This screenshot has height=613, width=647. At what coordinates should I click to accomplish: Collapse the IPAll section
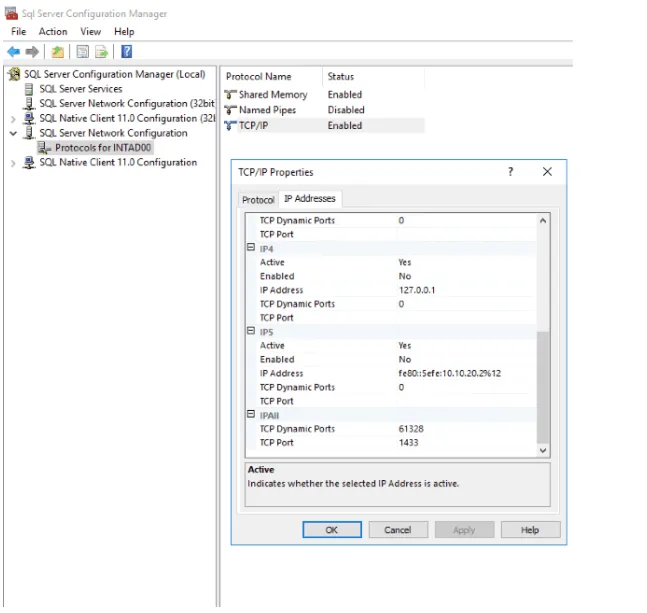click(x=250, y=414)
